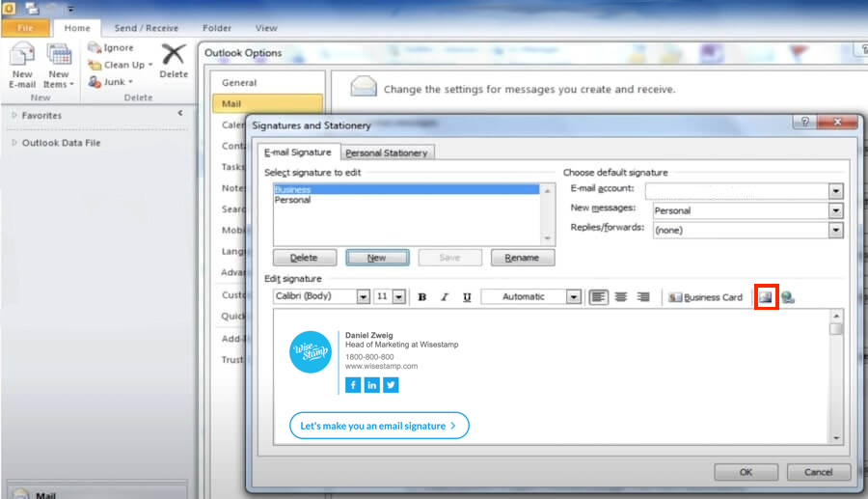Open the Calibri (Body) font dropdown
Image resolution: width=868 pixels, height=499 pixels.
point(364,297)
